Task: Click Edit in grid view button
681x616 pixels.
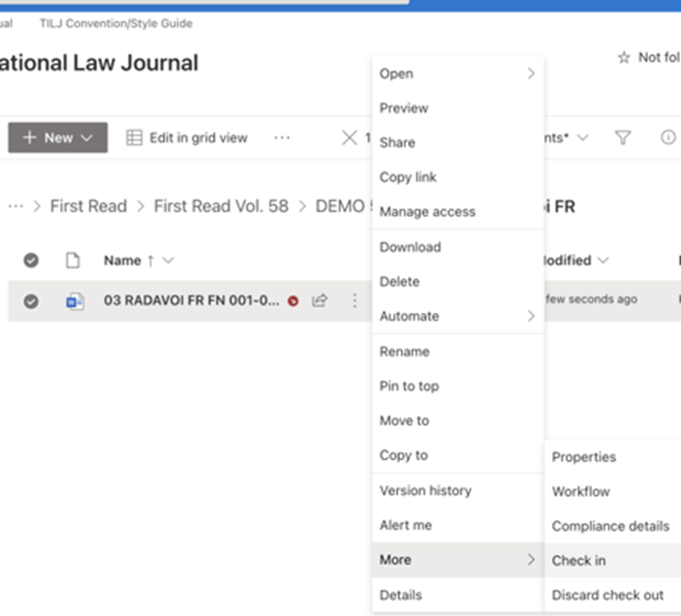Action: point(187,138)
